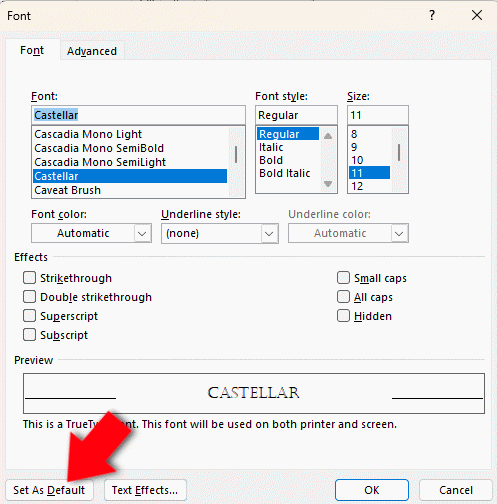Check the Hidden checkbox

[x=343, y=316]
